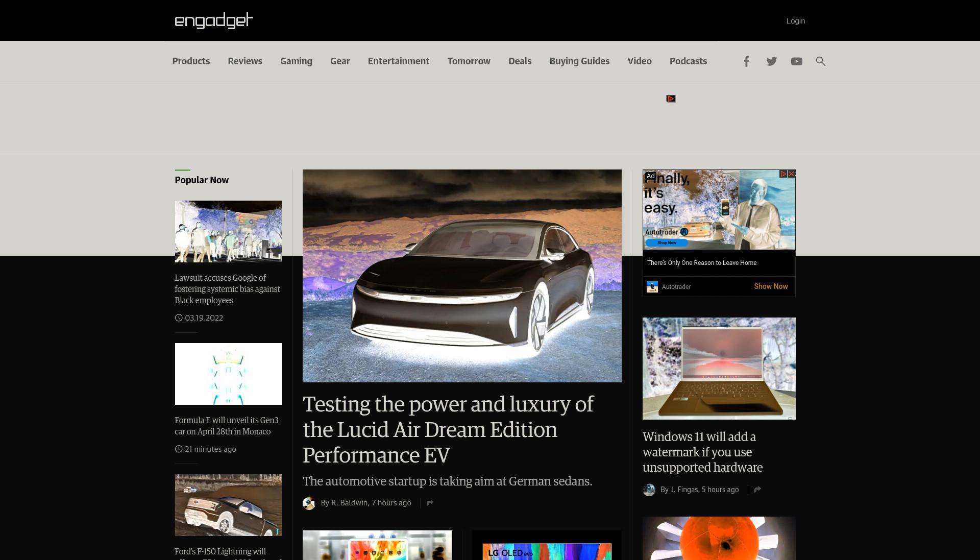Click the "Popular Now" heading
The width and height of the screenshot is (980, 560).
pyautogui.click(x=202, y=180)
